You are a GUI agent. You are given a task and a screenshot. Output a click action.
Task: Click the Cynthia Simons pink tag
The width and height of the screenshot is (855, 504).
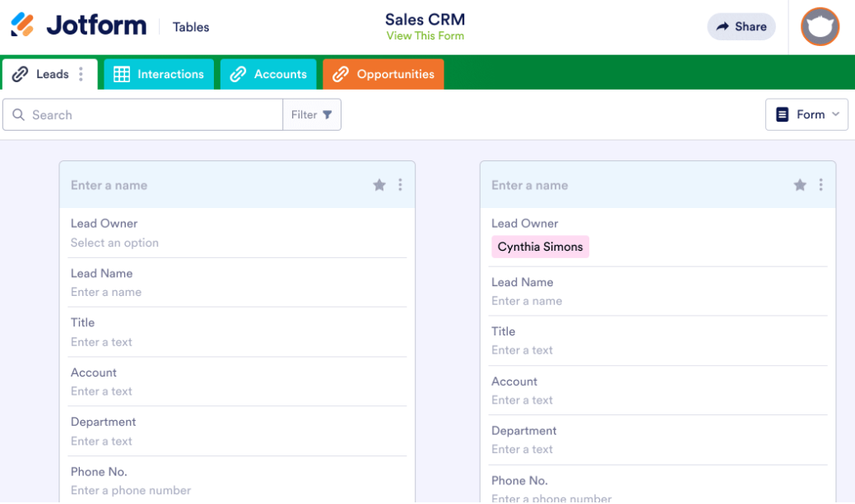(540, 247)
